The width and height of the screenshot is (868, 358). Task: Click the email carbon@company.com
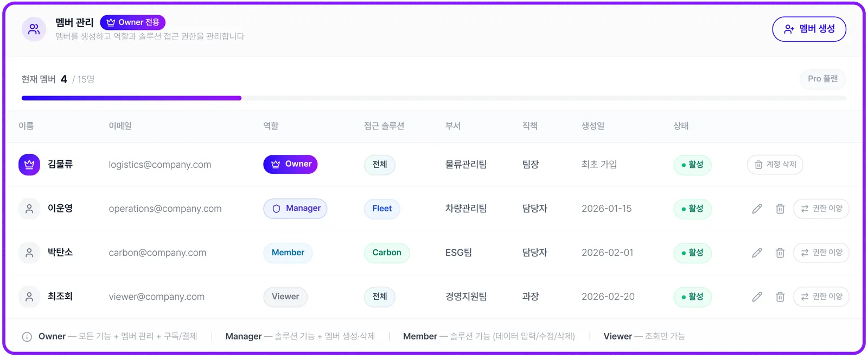pyautogui.click(x=157, y=253)
